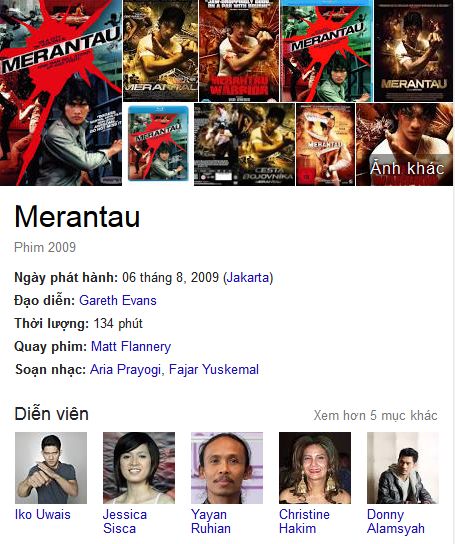Open Matt Flannery cinematographer link
This screenshot has width=455, height=544.
tap(131, 347)
